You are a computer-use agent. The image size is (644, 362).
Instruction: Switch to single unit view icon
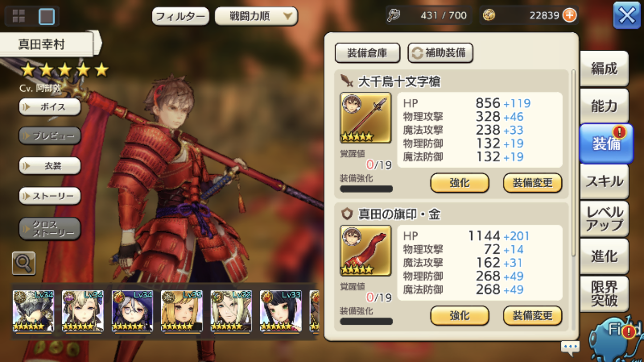47,16
